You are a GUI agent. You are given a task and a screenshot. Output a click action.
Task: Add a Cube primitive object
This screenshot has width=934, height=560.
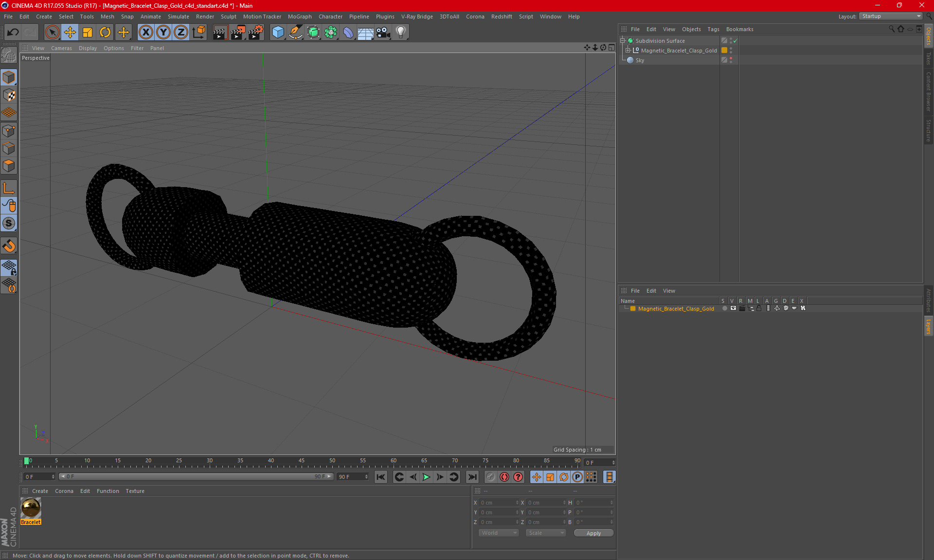(278, 33)
